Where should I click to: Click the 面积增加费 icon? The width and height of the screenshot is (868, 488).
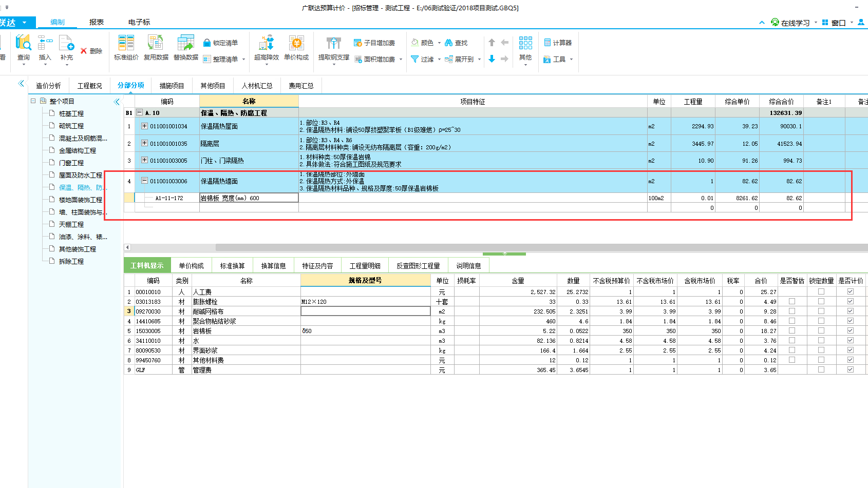click(358, 59)
